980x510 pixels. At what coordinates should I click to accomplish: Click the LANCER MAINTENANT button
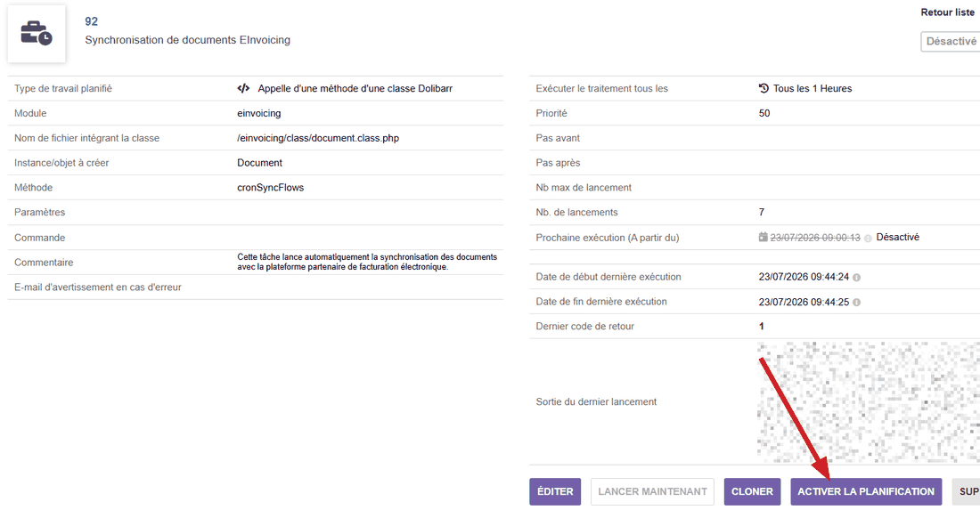pyautogui.click(x=652, y=491)
